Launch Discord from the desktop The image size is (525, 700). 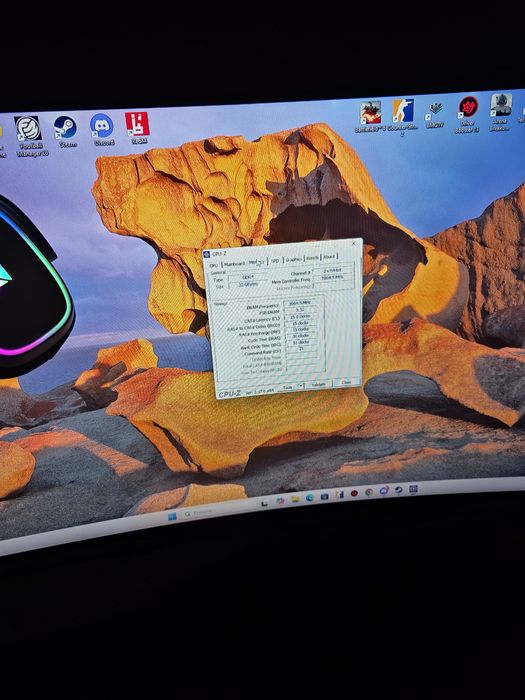[x=102, y=130]
